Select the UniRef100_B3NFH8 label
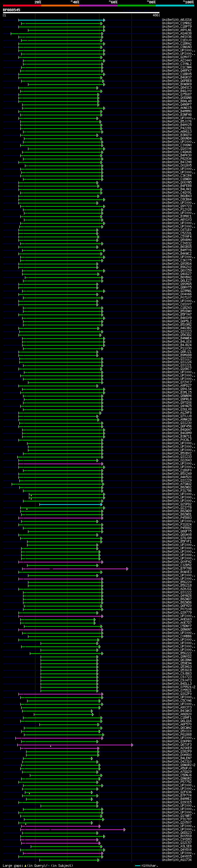 click(176, 115)
